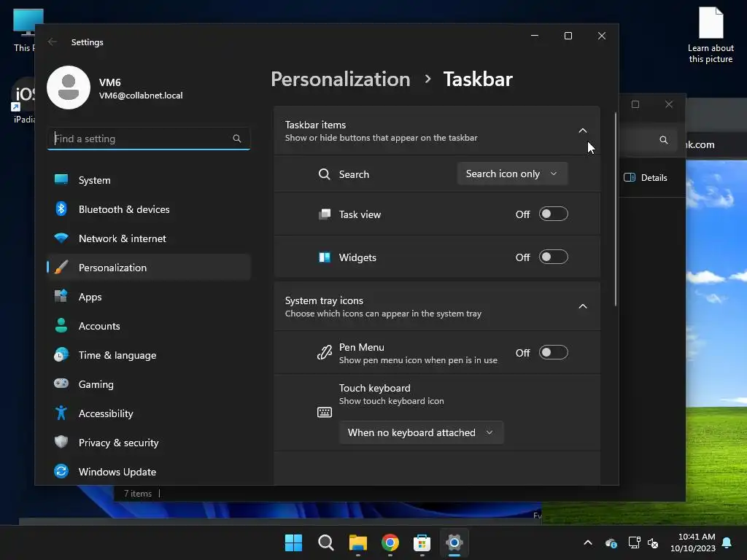This screenshot has width=747, height=560.
Task: Open Google Chrome from taskbar
Action: pyautogui.click(x=390, y=542)
